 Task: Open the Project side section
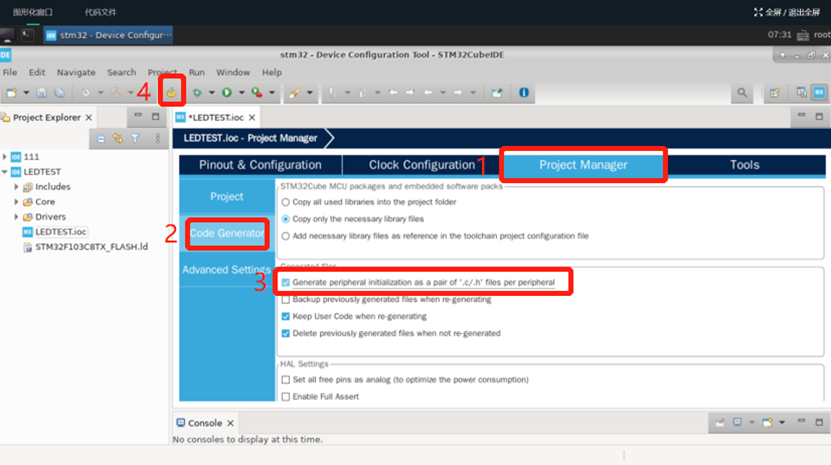227,197
